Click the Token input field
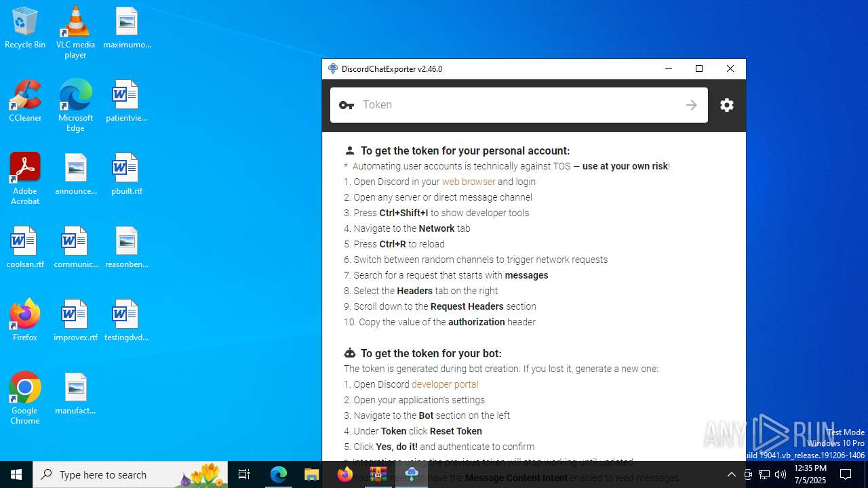This screenshot has height=488, width=868. tap(519, 105)
